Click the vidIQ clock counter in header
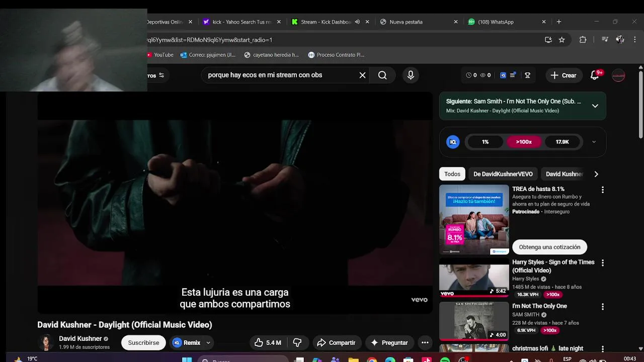This screenshot has width=644, height=362. pos(471,75)
